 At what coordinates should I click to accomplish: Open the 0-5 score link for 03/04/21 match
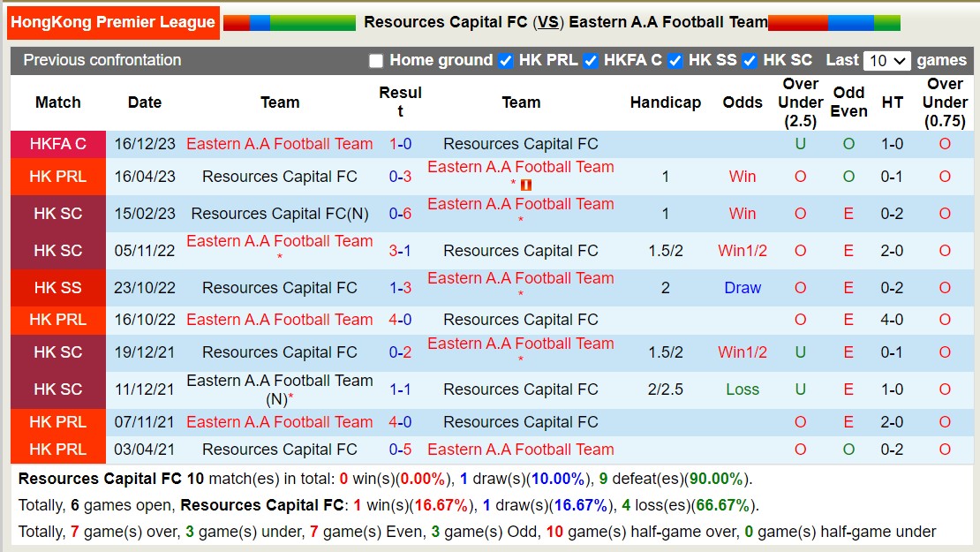[400, 450]
